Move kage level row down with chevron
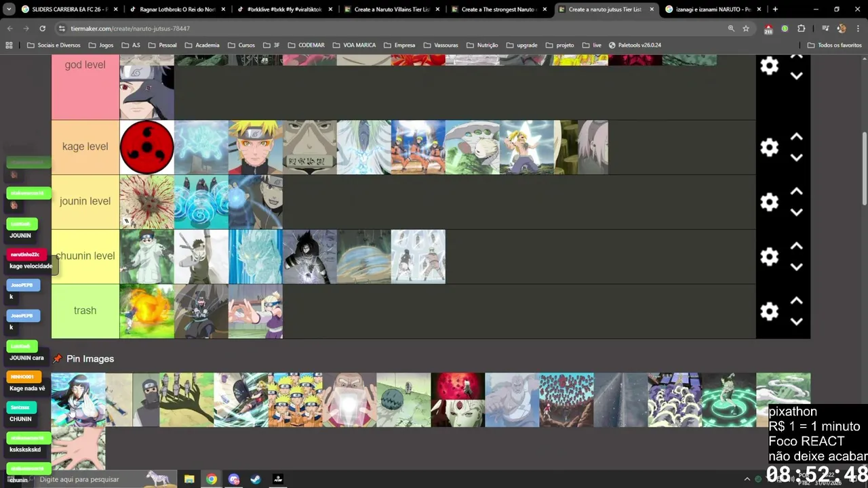The image size is (868, 488). tap(797, 157)
